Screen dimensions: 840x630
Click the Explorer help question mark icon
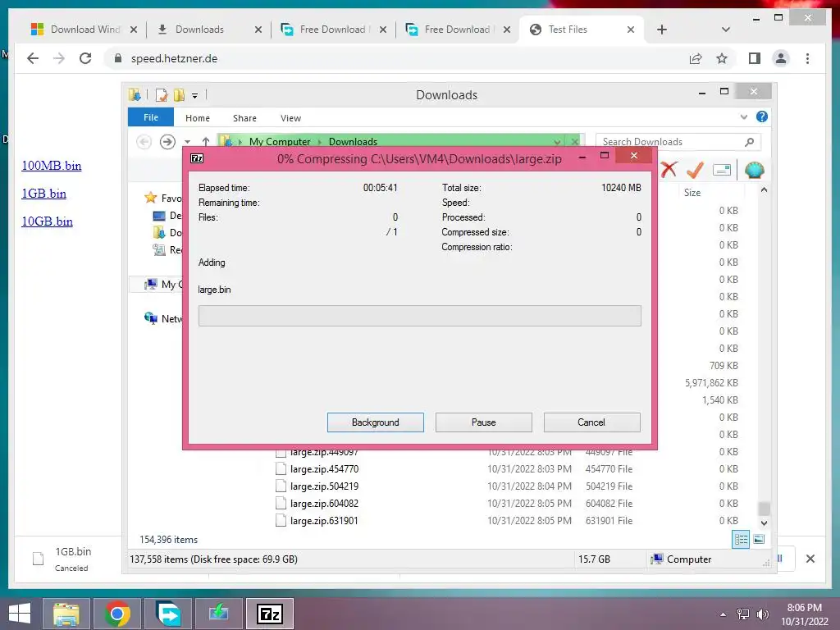762,116
